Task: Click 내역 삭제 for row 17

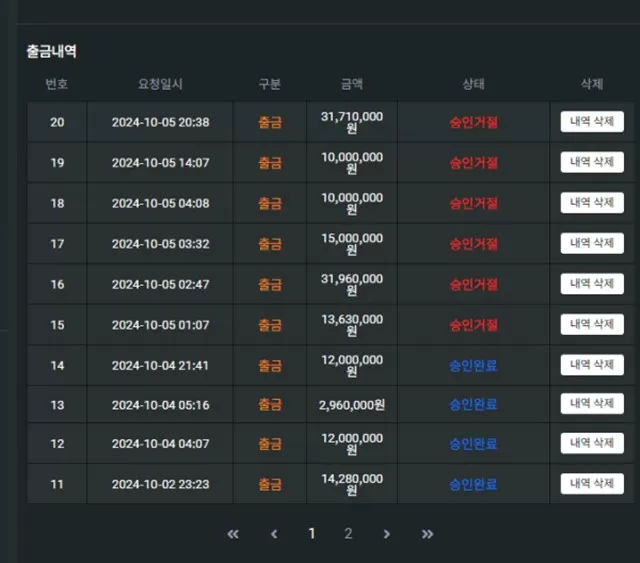Action: (x=592, y=243)
